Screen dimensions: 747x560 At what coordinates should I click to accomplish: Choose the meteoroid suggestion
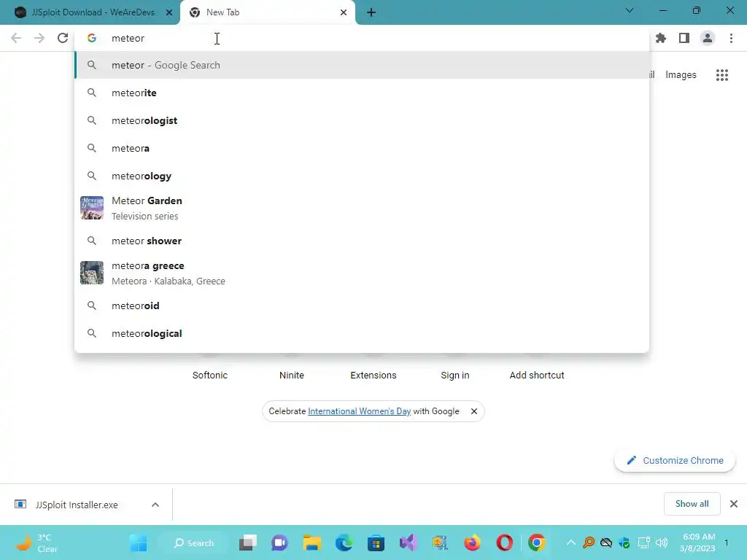coord(362,306)
